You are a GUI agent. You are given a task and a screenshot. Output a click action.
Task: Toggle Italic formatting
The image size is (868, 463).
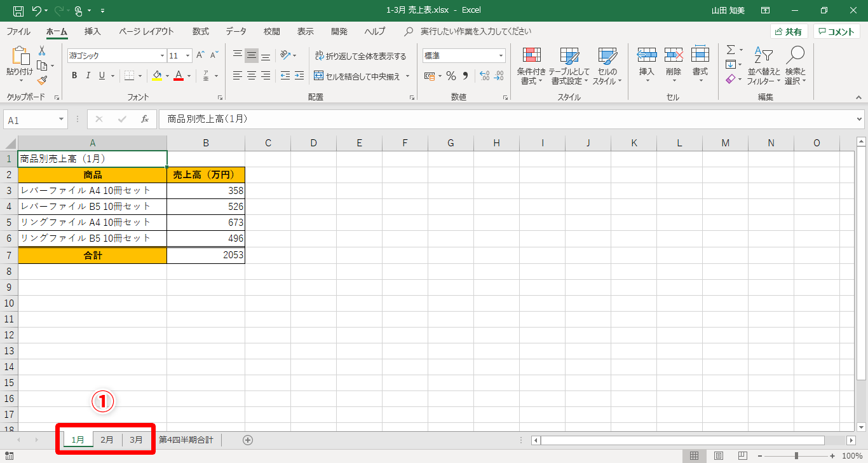88,76
